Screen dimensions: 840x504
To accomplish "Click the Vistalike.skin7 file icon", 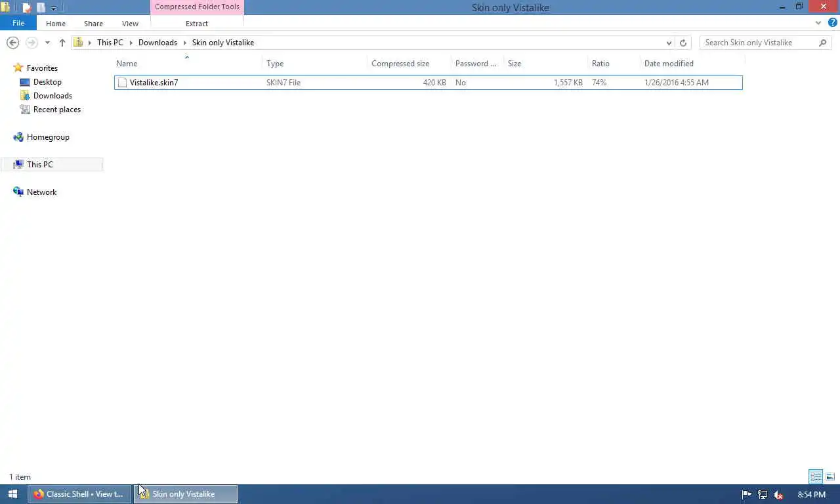I will 122,83.
